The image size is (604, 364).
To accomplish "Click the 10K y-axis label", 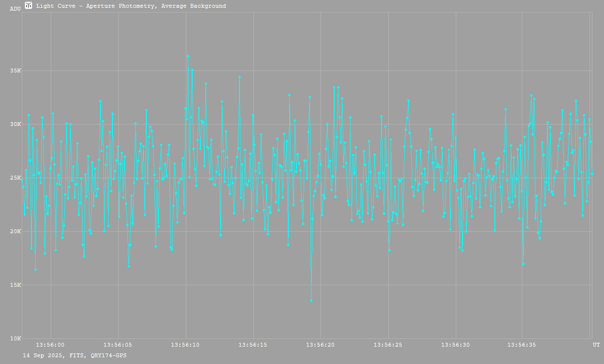I will point(16,339).
